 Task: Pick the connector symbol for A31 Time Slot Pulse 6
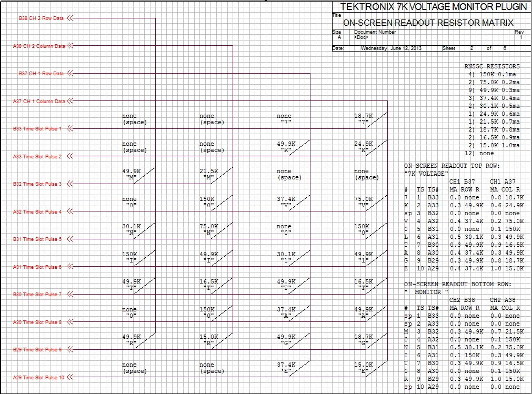(70, 267)
